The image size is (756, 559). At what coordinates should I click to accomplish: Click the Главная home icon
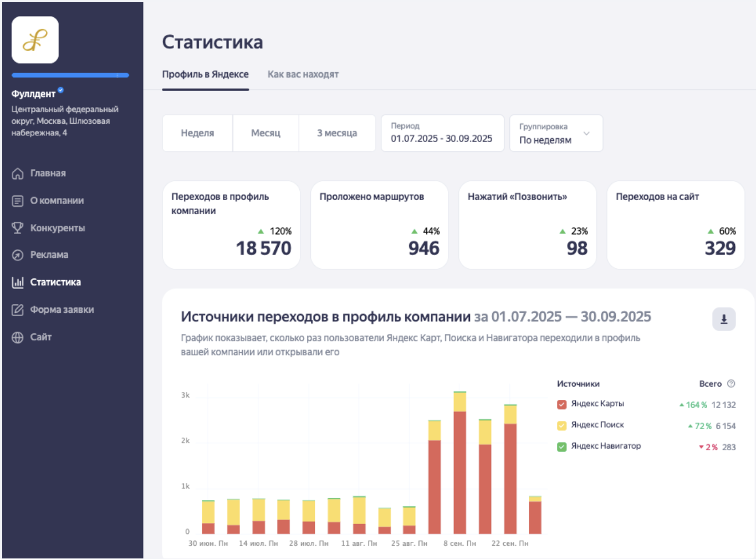18,174
